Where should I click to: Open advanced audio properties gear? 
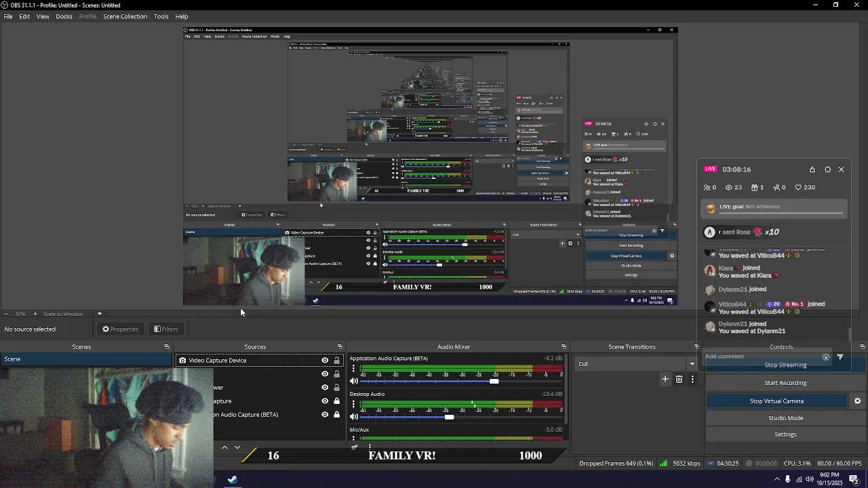pos(354,447)
